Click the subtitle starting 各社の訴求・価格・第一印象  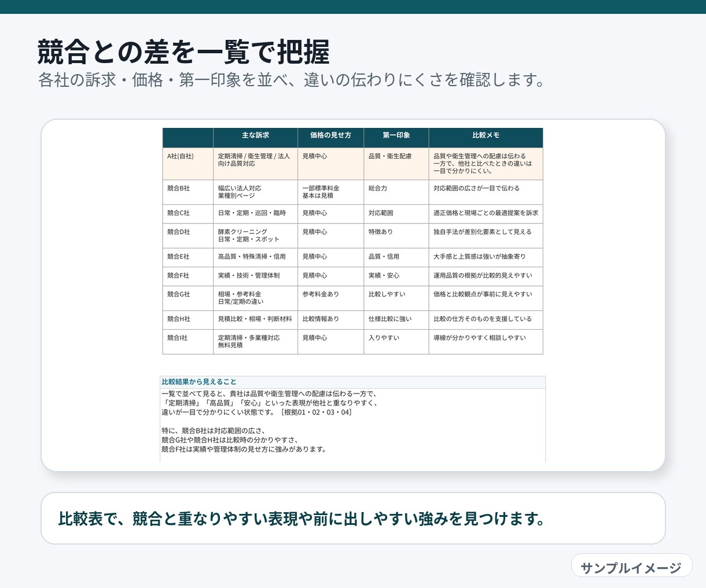click(292, 80)
